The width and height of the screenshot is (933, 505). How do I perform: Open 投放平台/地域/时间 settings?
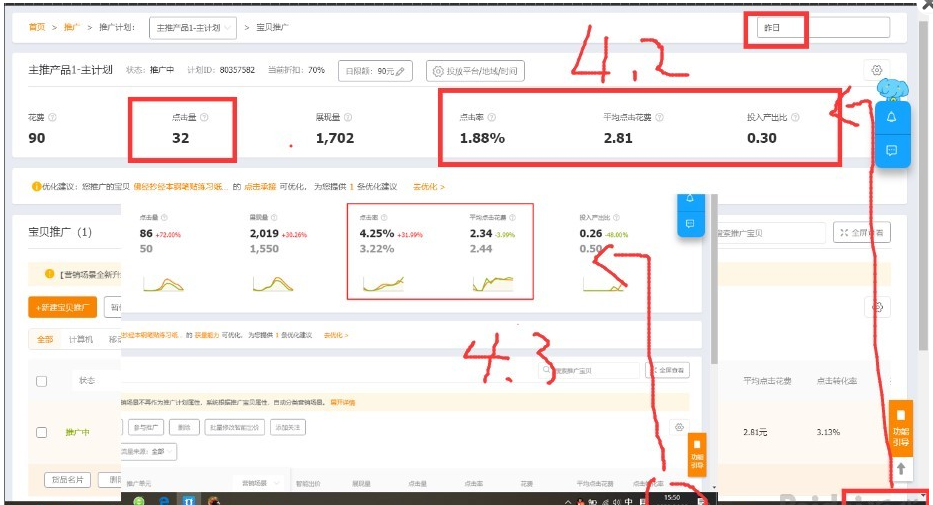(x=475, y=71)
